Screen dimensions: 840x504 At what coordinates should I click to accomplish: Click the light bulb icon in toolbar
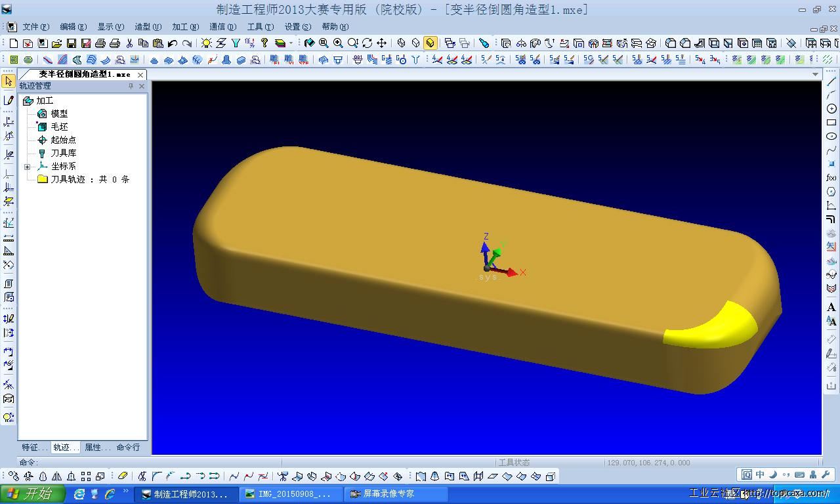tap(206, 43)
